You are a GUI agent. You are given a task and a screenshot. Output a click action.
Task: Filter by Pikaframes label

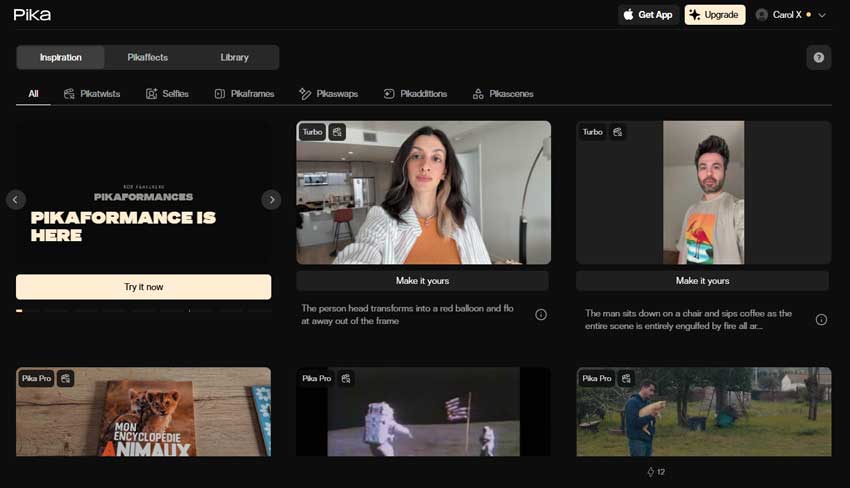pos(253,94)
